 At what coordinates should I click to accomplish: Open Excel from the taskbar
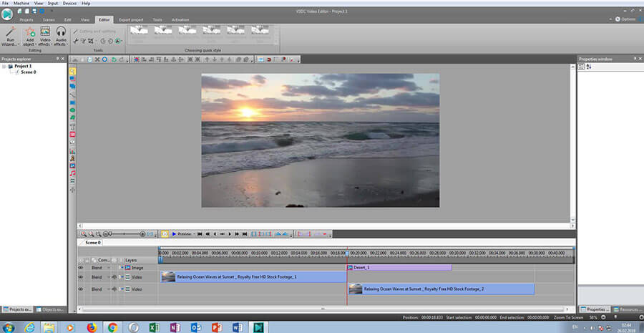[x=155, y=327]
